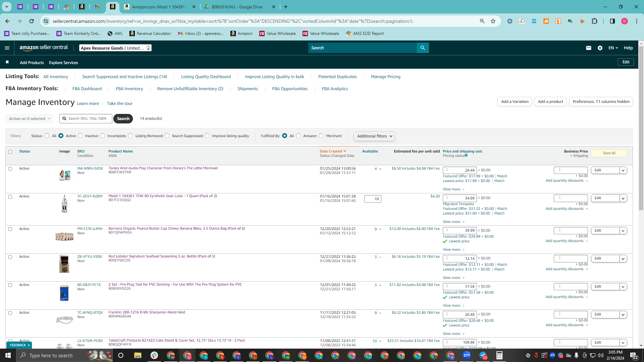Open the Chrome profile avatar
The width and height of the screenshot is (644, 362).
pos(624,21)
